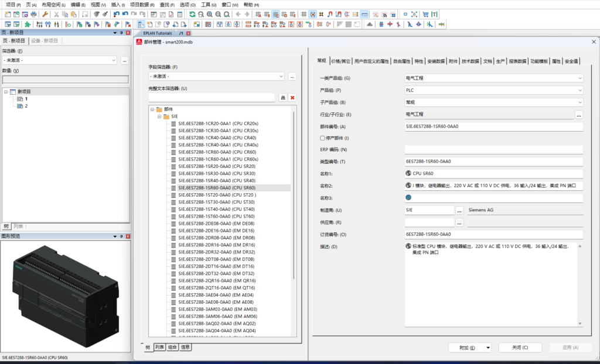Click the 订货编号 field
600x364 pixels.
pos(493,235)
